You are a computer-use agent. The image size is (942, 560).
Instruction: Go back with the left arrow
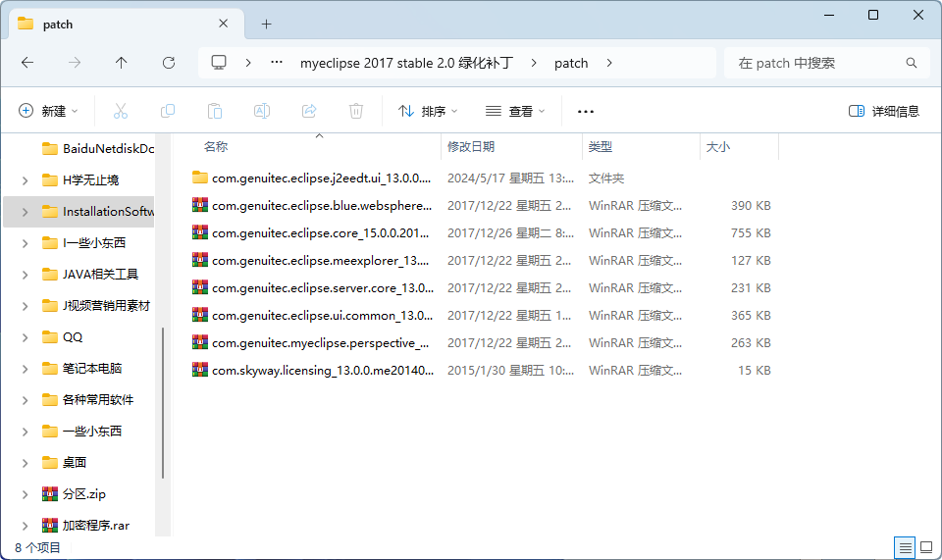tap(27, 63)
